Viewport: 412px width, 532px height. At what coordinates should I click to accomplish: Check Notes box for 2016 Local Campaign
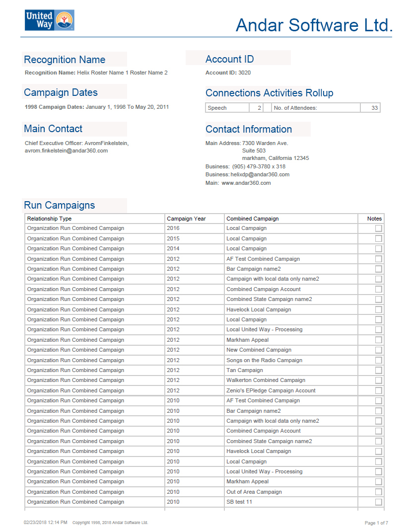378,228
